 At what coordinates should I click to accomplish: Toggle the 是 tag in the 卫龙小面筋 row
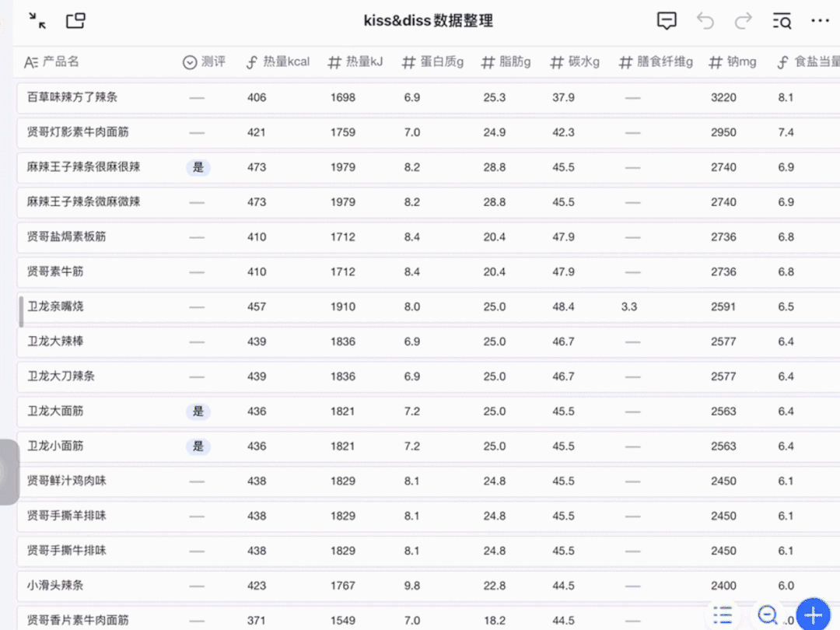[198, 446]
